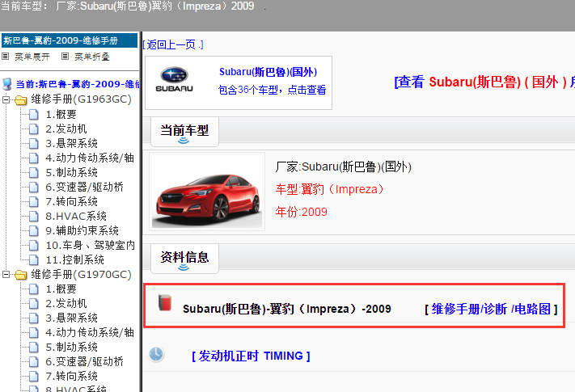This screenshot has height=392, width=575.
Task: Click page icon of G1970GC 1.概要
Action: [x=34, y=289]
